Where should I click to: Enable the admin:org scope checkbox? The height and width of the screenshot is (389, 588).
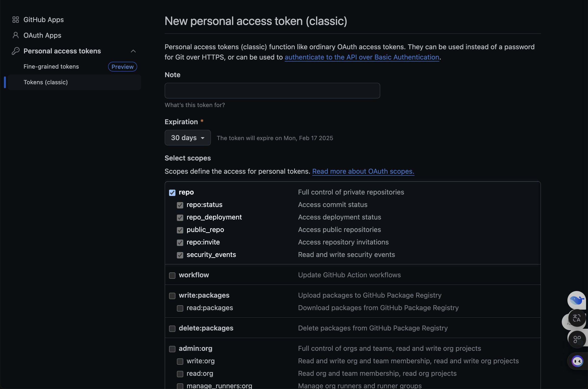point(172,349)
